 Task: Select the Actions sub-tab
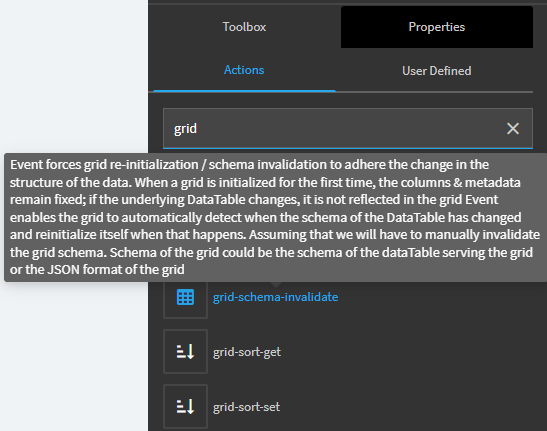click(244, 70)
